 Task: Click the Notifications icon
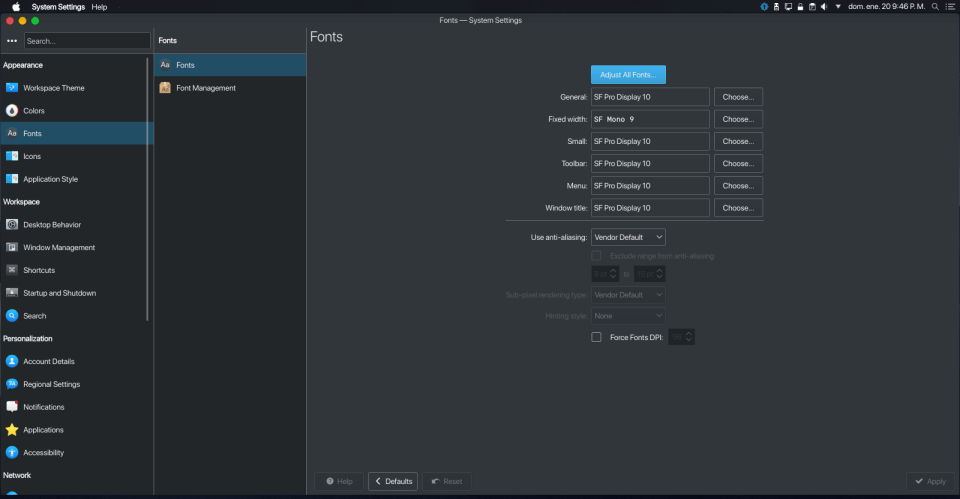12,407
